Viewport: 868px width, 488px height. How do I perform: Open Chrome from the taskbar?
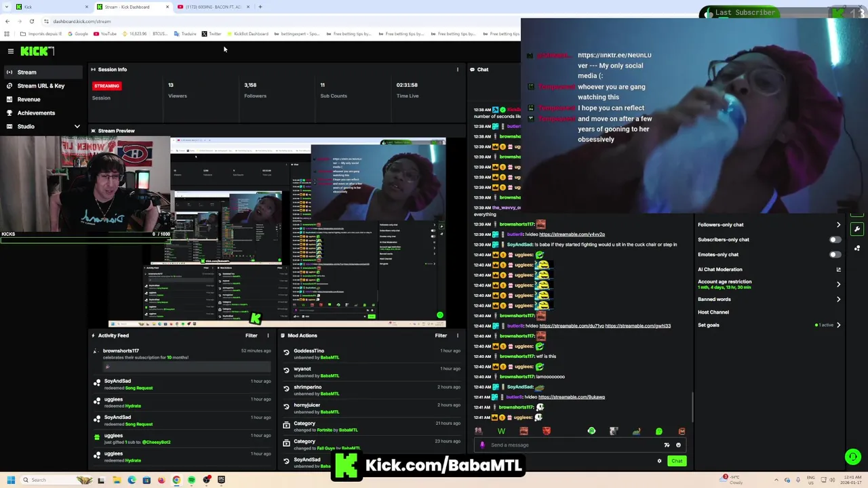coord(176,480)
